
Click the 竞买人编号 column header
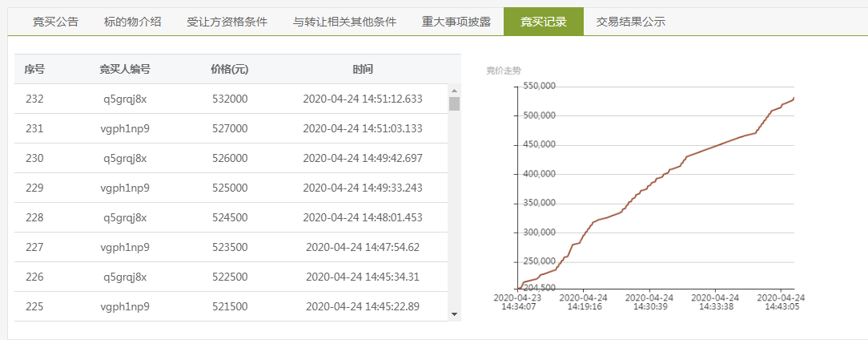tap(125, 69)
